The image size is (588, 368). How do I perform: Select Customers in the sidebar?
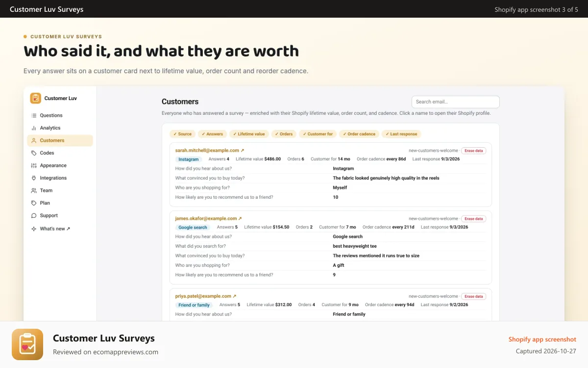coord(60,140)
